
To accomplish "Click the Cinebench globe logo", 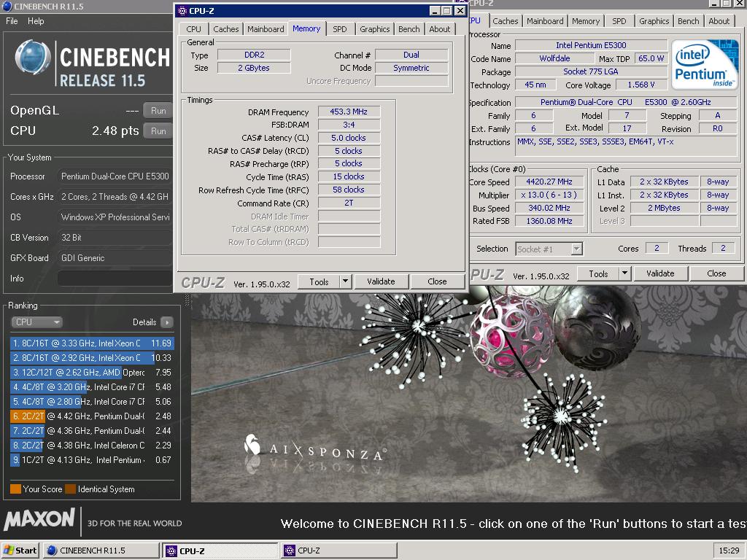I will pyautogui.click(x=33, y=58).
